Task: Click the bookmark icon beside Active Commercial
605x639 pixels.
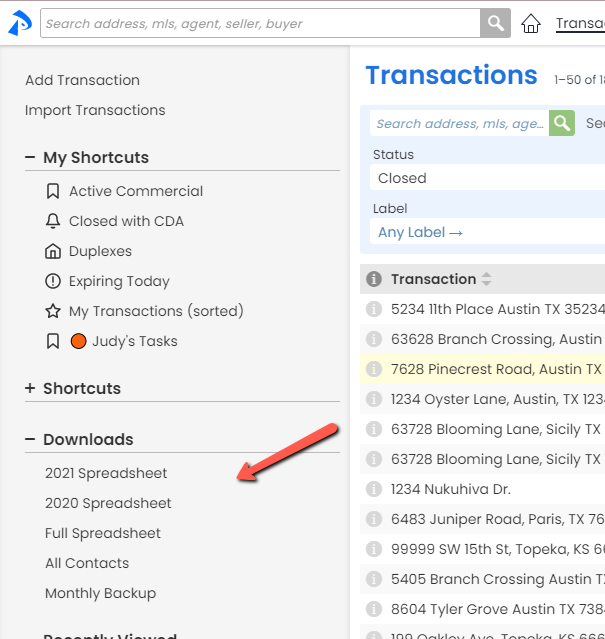Action: pyautogui.click(x=53, y=191)
